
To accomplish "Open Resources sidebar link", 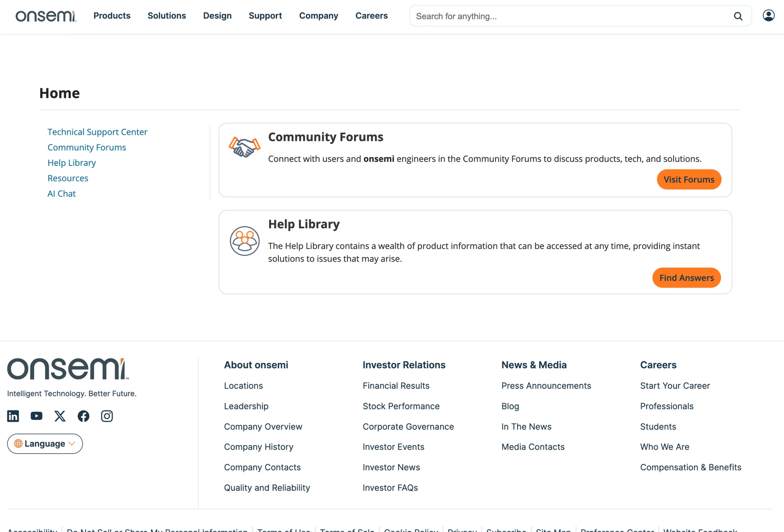I will 68,178.
